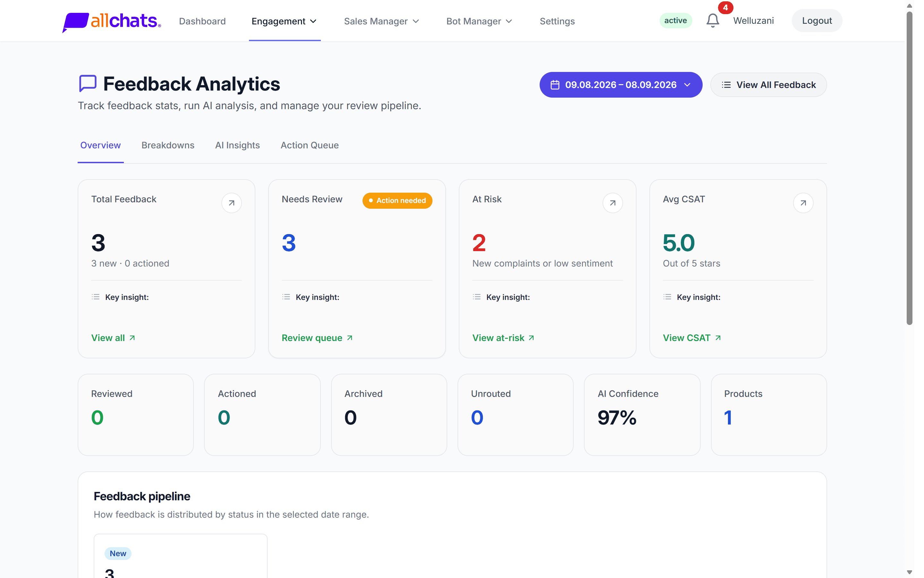Click the Feedback Analytics chat bubble icon
The height and width of the screenshot is (578, 924).
(88, 83)
